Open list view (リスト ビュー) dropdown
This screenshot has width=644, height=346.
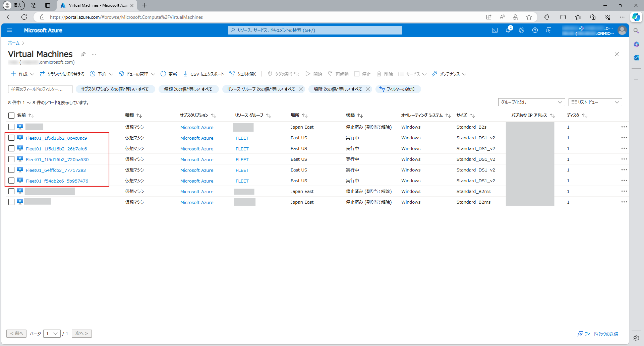pyautogui.click(x=595, y=102)
